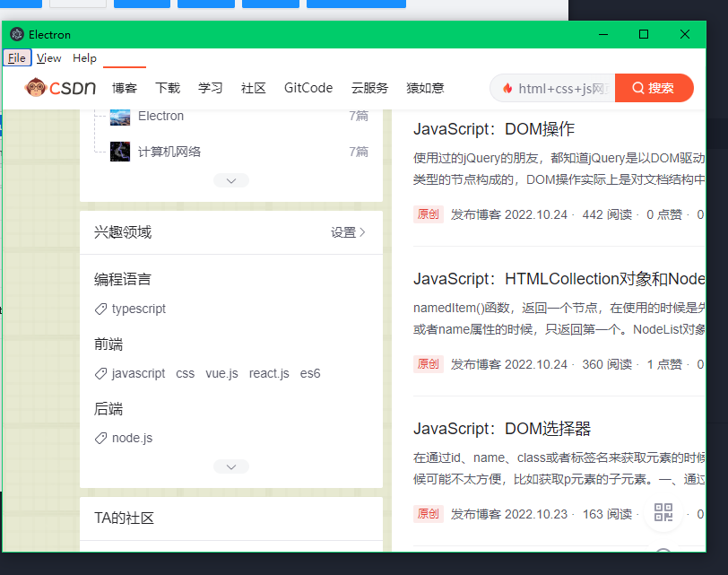
Task: Open 设置 for 兴趣领域
Action: (x=348, y=232)
